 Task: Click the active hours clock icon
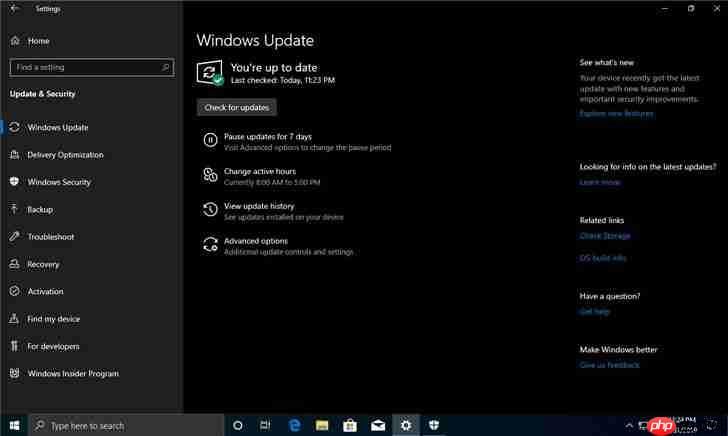click(x=210, y=175)
